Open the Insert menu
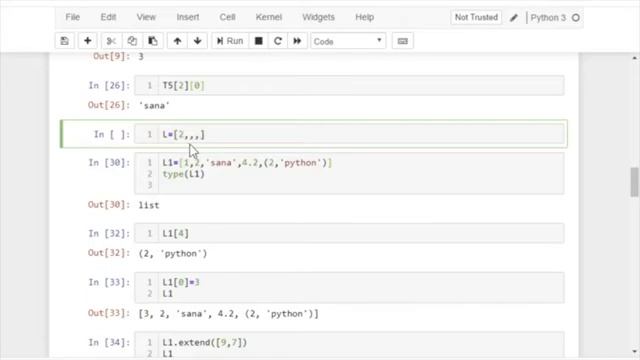The width and height of the screenshot is (640, 360). [188, 17]
